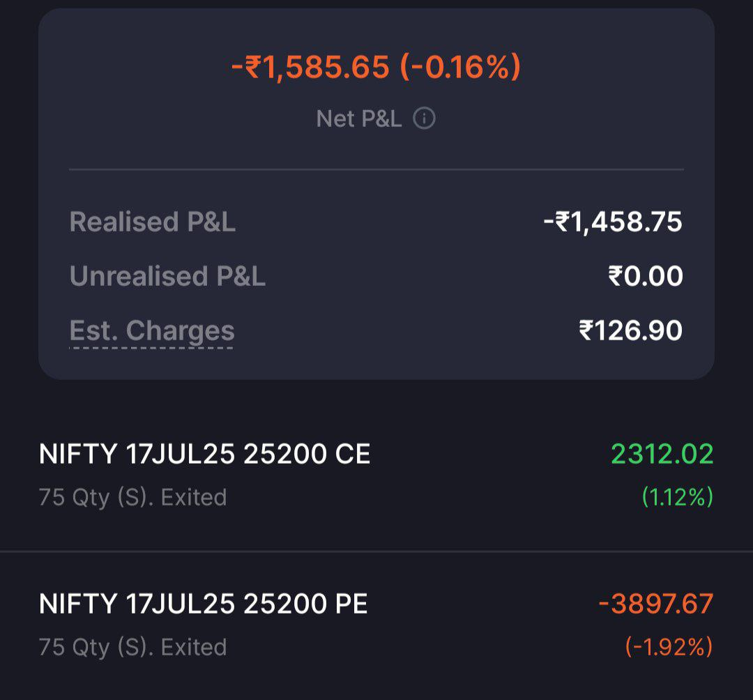The width and height of the screenshot is (753, 700).
Task: Tap the Unrealised P&L label
Action: (x=167, y=276)
